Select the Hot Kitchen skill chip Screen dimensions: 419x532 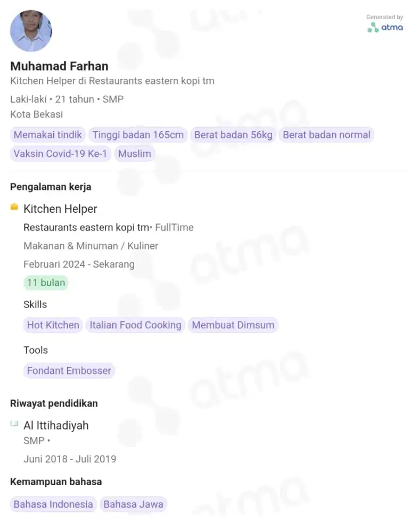pos(53,325)
